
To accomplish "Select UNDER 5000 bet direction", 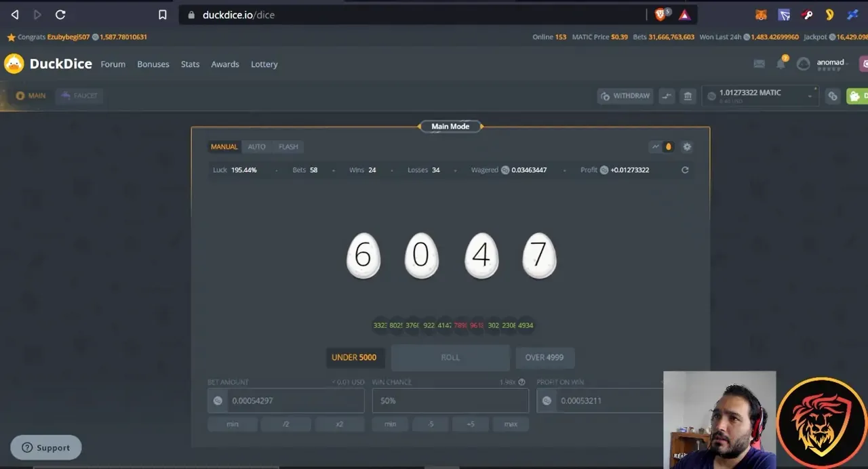I will (x=354, y=358).
